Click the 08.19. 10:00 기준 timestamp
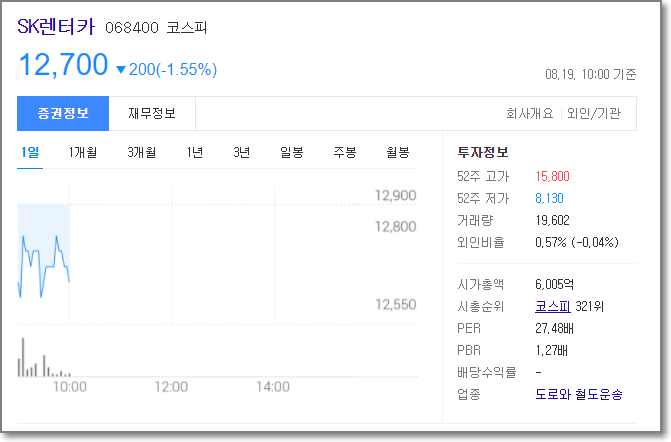Viewport: 671px width, 442px height. 591,74
